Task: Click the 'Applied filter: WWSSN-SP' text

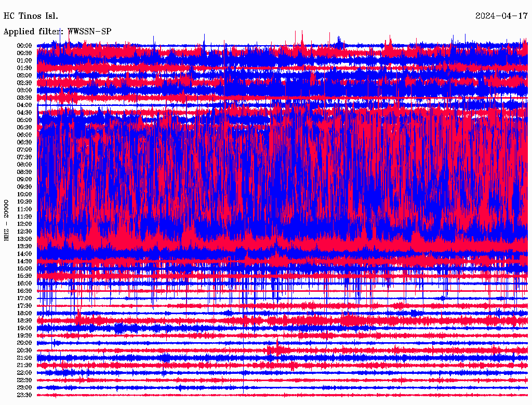Action: click(57, 32)
